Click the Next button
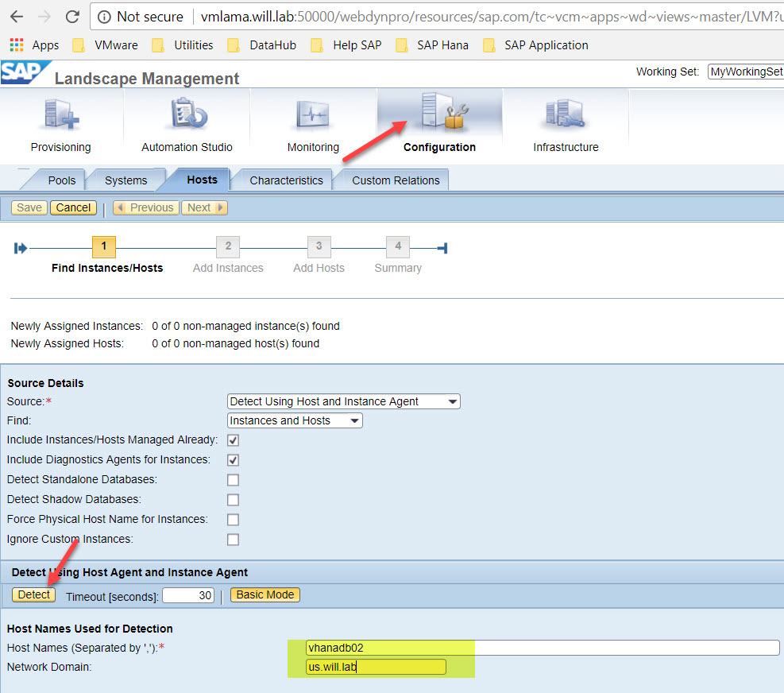Viewport: 784px width, 693px height. pyautogui.click(x=204, y=207)
